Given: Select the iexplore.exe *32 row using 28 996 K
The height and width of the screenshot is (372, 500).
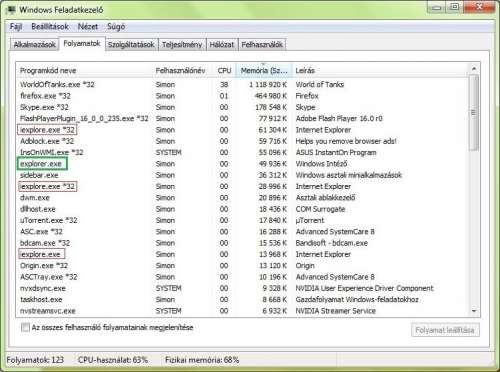Looking at the screenshot, I should (242, 186).
